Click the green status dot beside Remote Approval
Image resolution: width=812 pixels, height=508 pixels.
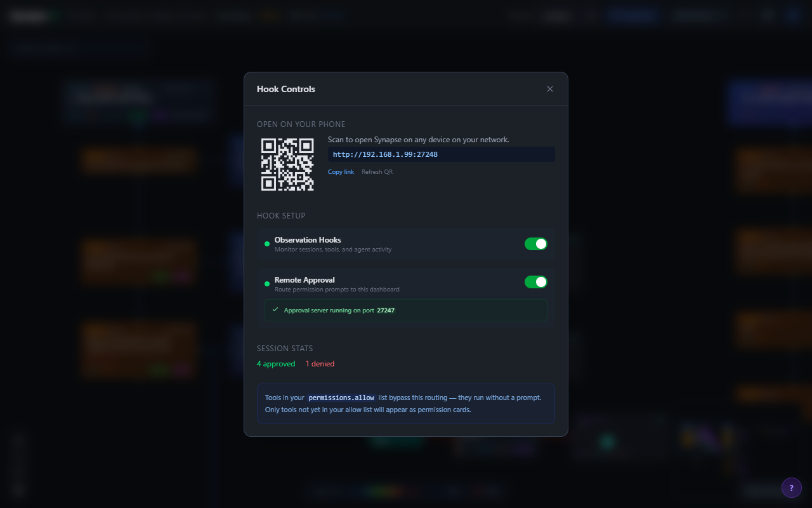click(266, 284)
